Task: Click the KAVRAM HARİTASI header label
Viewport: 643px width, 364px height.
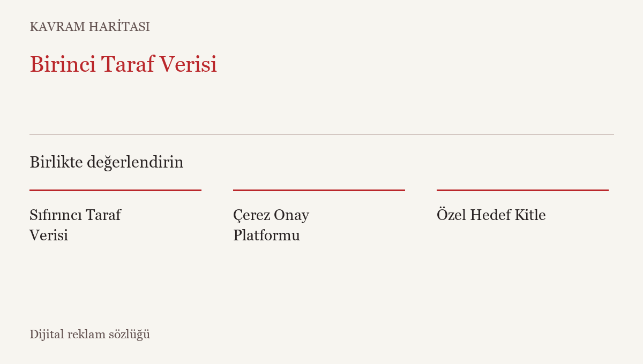Action: (x=90, y=27)
